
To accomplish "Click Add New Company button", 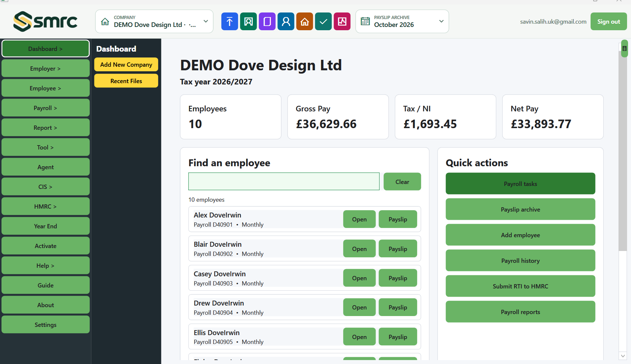I will pyautogui.click(x=126, y=64).
